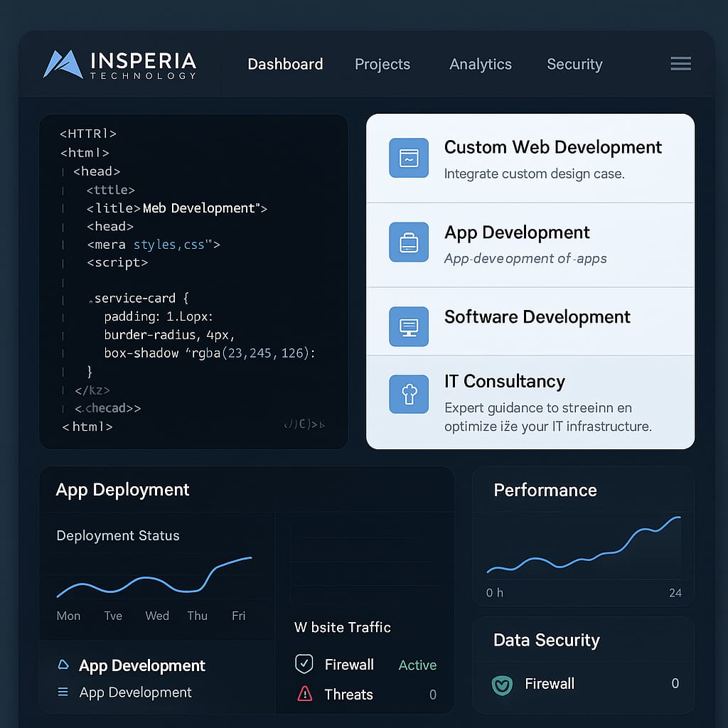Click the Meb Development title code line
This screenshot has width=728, height=728.
pyautogui.click(x=177, y=208)
